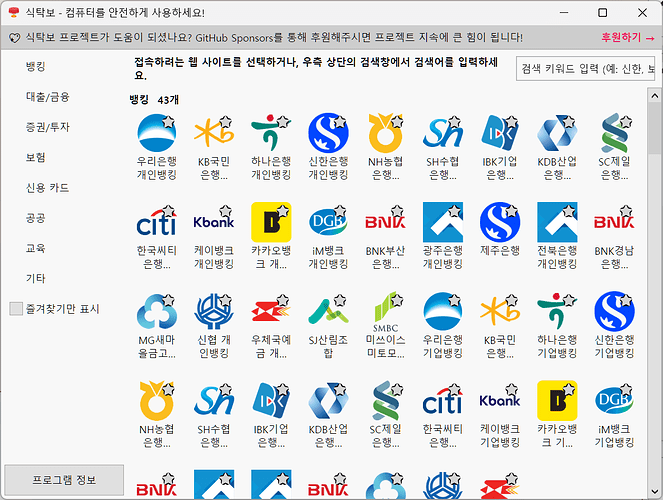Open KB국민 은행 icon in the third row
663x500 pixels.
pos(500,311)
